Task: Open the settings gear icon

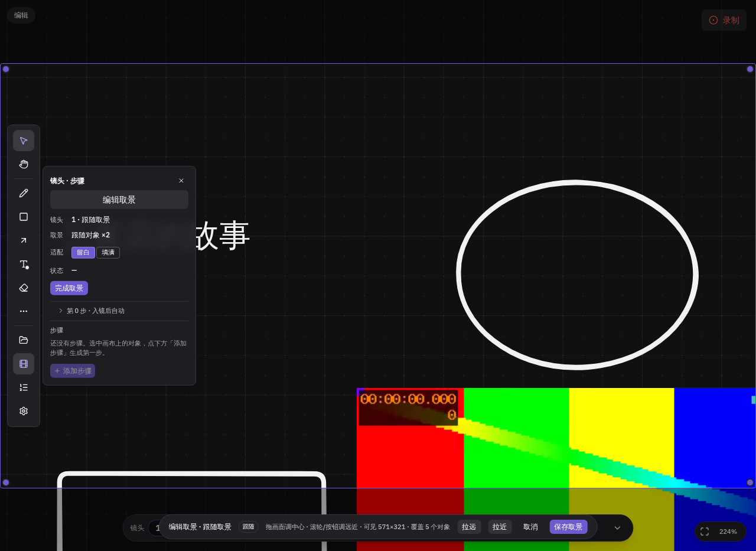Action: coord(24,411)
